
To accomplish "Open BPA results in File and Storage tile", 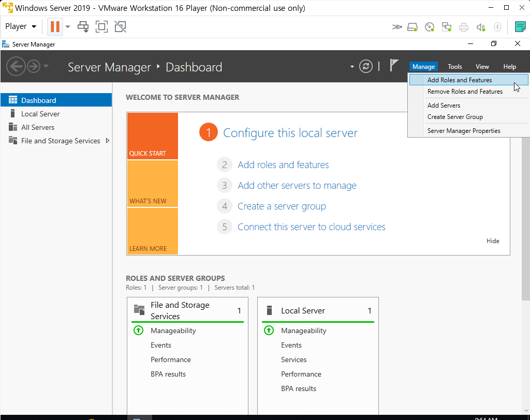I will coord(168,374).
